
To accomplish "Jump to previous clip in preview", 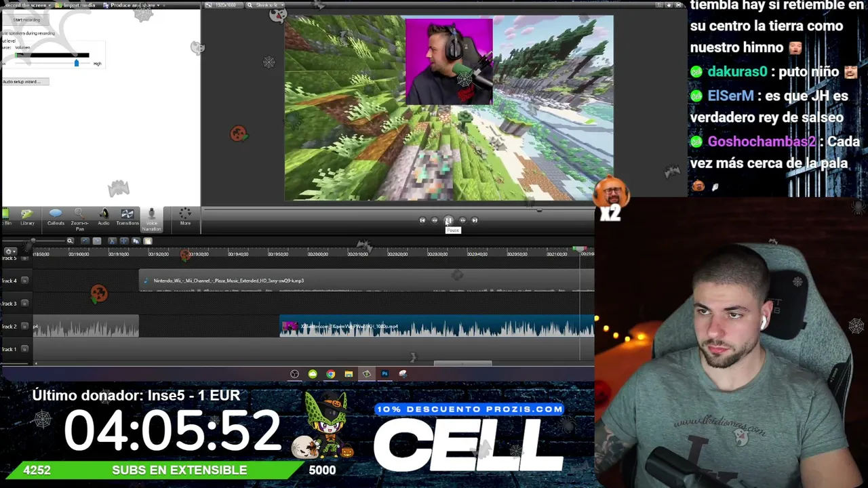I will [x=422, y=220].
